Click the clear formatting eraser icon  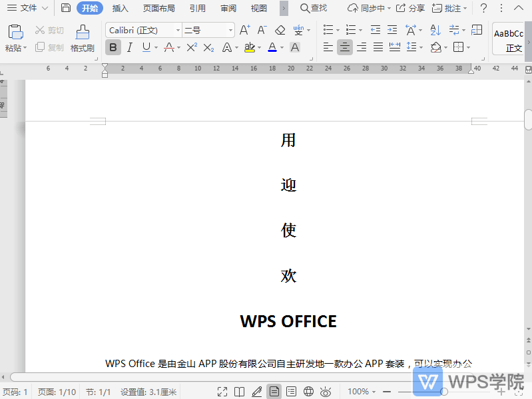coord(280,30)
